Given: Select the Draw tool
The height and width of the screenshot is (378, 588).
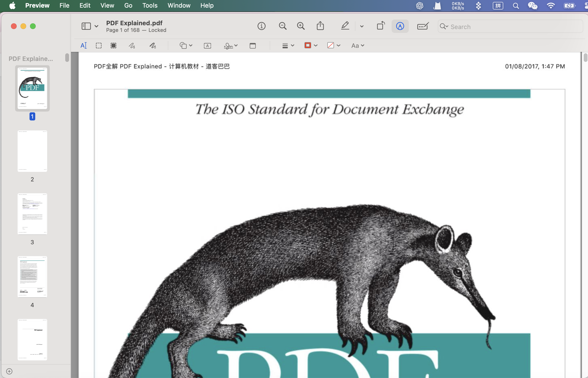Looking at the screenshot, I should 153,45.
